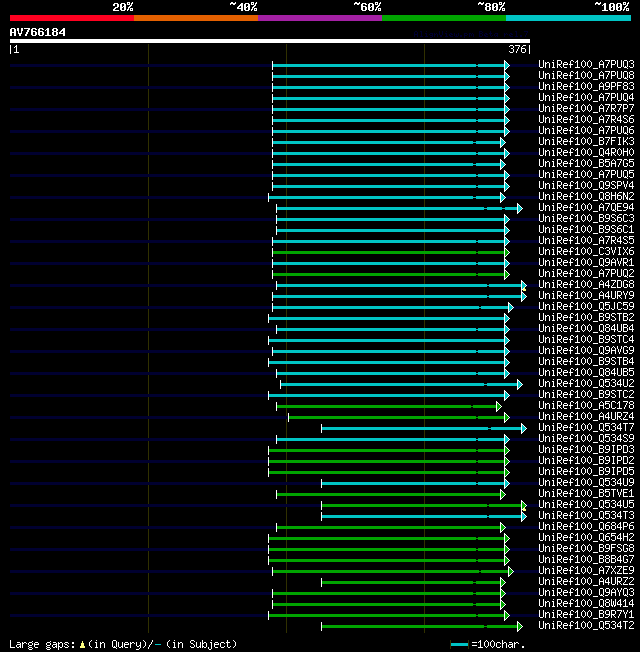Click the query end position 376
The height and width of the screenshot is (652, 640).
pos(517,49)
